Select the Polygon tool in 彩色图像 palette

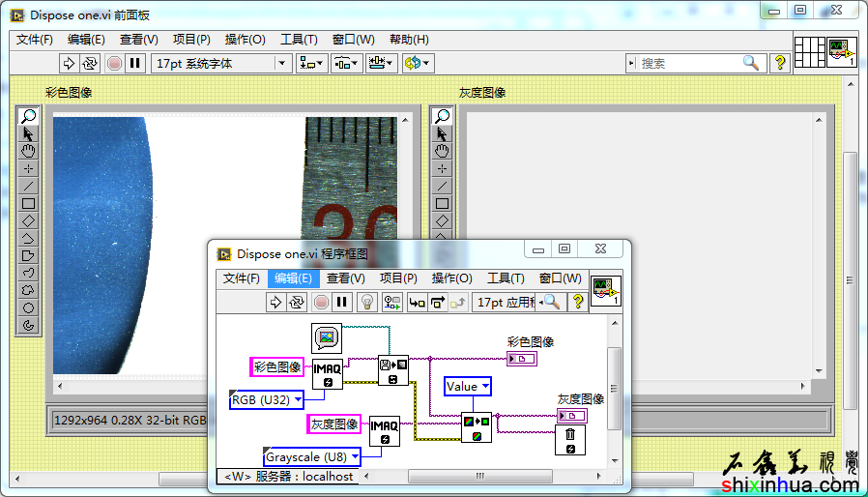coord(28,255)
